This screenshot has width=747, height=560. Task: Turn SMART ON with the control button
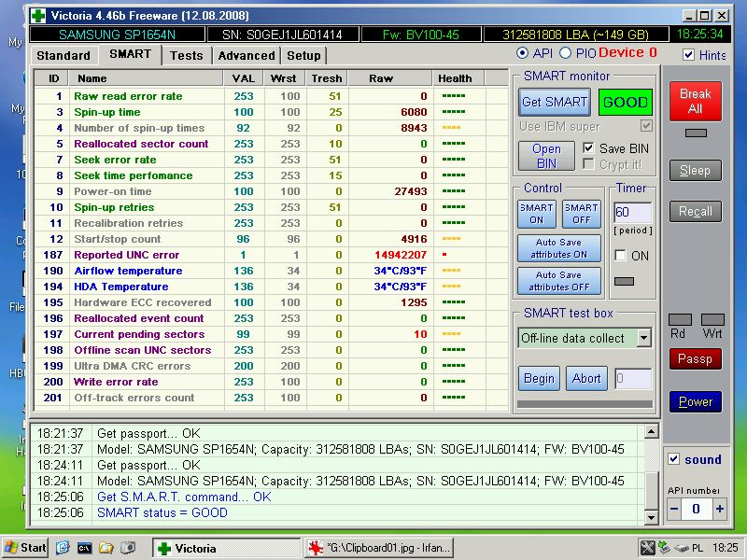[536, 214]
